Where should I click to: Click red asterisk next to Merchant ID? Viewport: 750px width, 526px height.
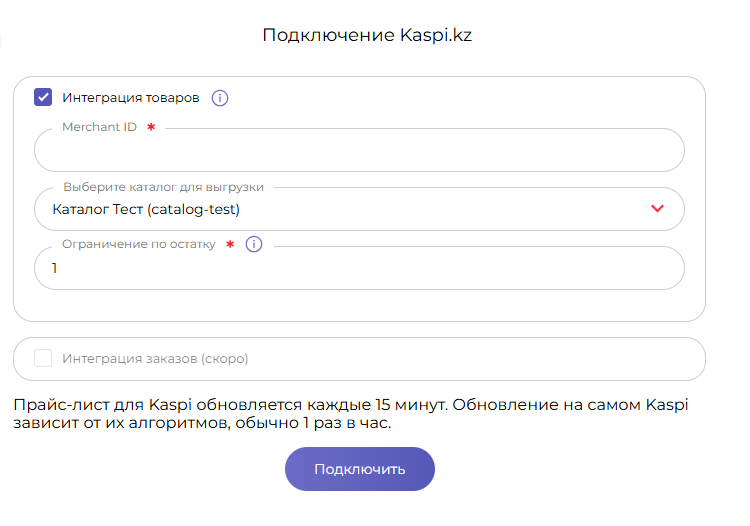[x=151, y=128]
